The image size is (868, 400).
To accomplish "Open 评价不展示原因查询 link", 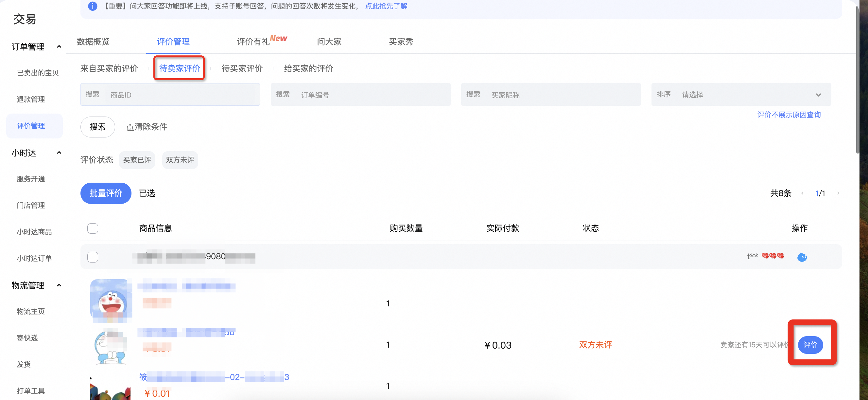I will point(789,115).
